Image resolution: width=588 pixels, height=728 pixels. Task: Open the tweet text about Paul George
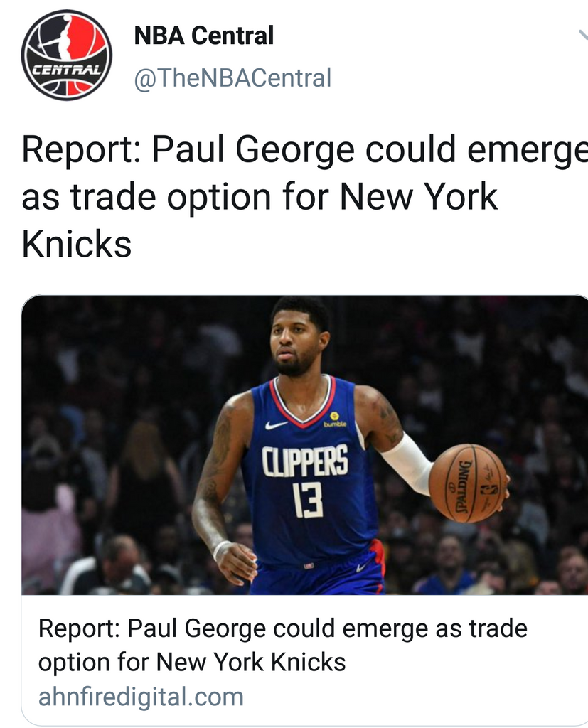click(x=305, y=196)
